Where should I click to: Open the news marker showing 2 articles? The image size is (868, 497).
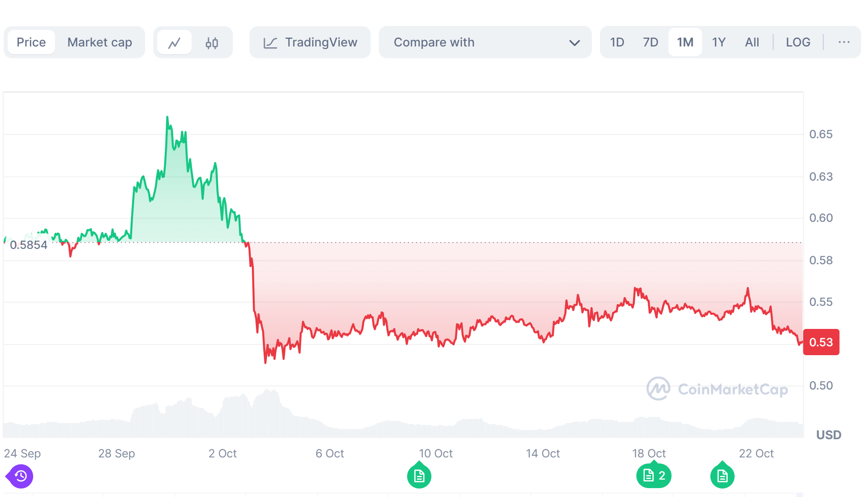654,476
